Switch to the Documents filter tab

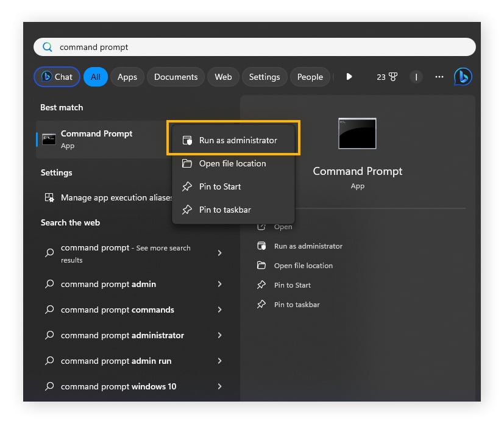pyautogui.click(x=176, y=76)
